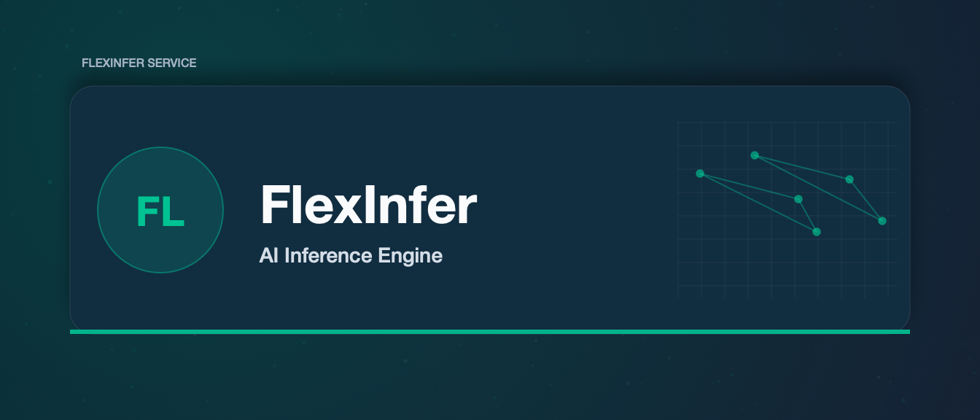Select the rightmost node in the network graph
The width and height of the screenshot is (980, 420).
point(882,220)
